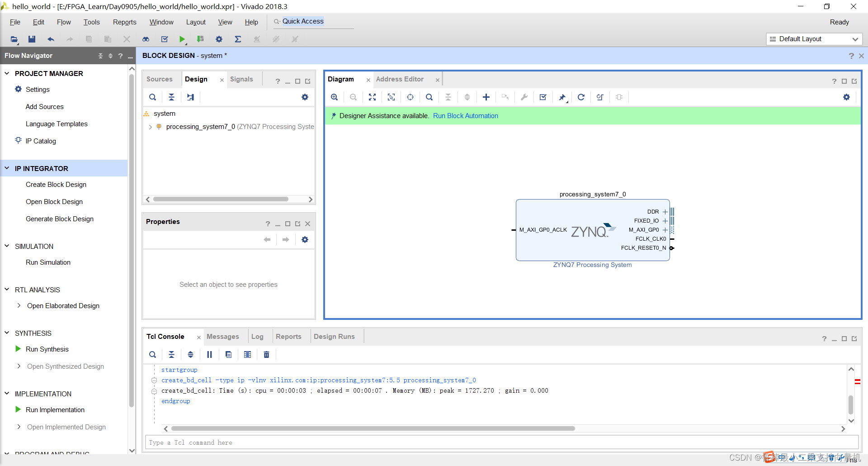Click Quick Access search field
868x466 pixels.
(313, 21)
